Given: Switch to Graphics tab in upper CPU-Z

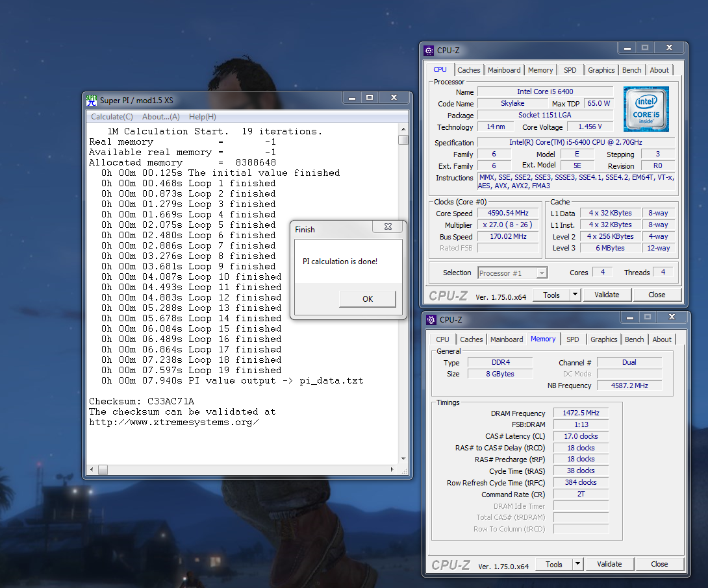Looking at the screenshot, I should point(601,70).
